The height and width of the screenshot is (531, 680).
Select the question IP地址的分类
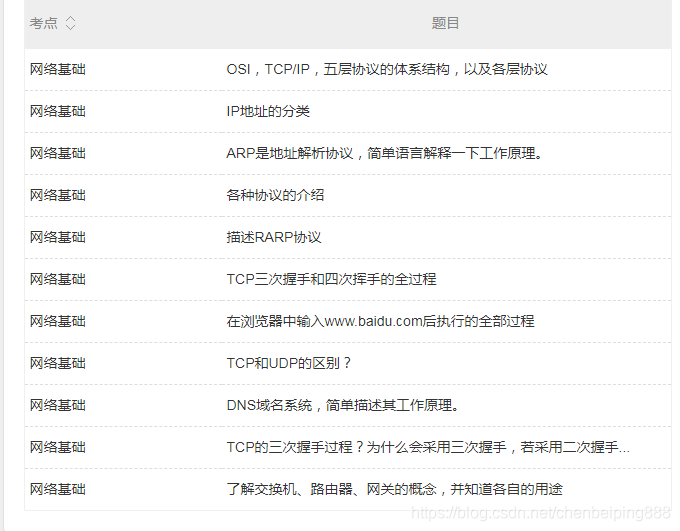(268, 111)
